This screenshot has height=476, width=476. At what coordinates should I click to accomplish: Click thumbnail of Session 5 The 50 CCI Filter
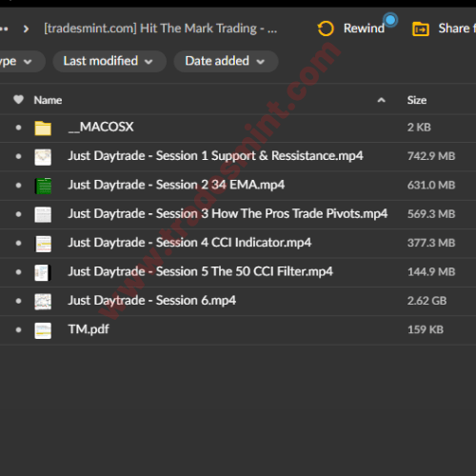(43, 272)
